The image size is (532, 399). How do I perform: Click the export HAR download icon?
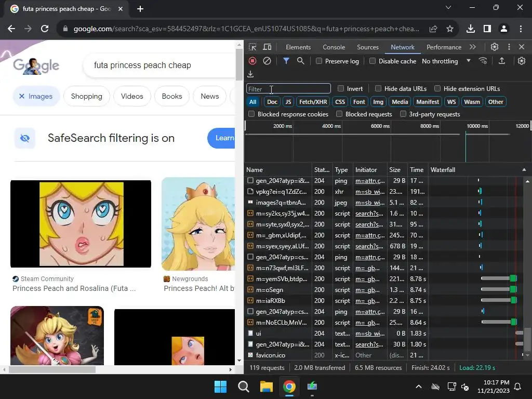click(250, 74)
